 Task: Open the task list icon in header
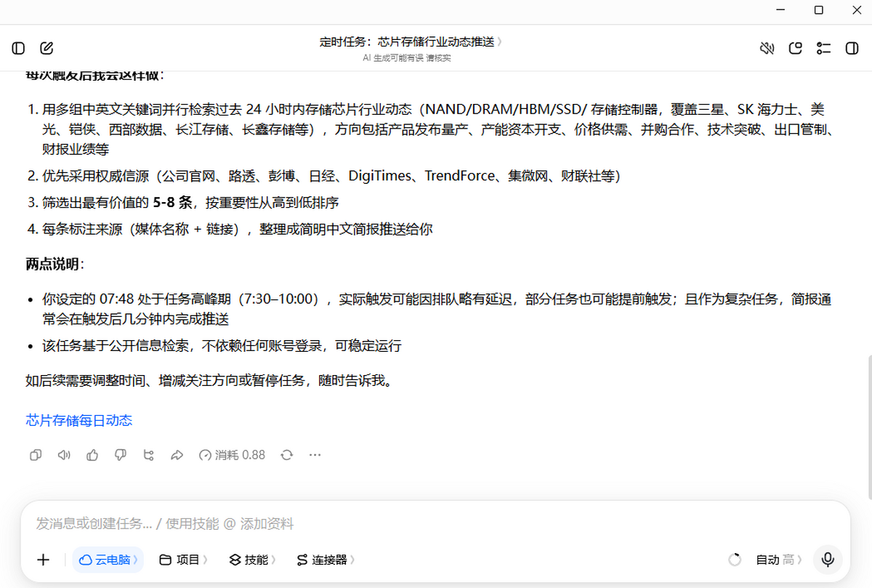click(x=823, y=49)
